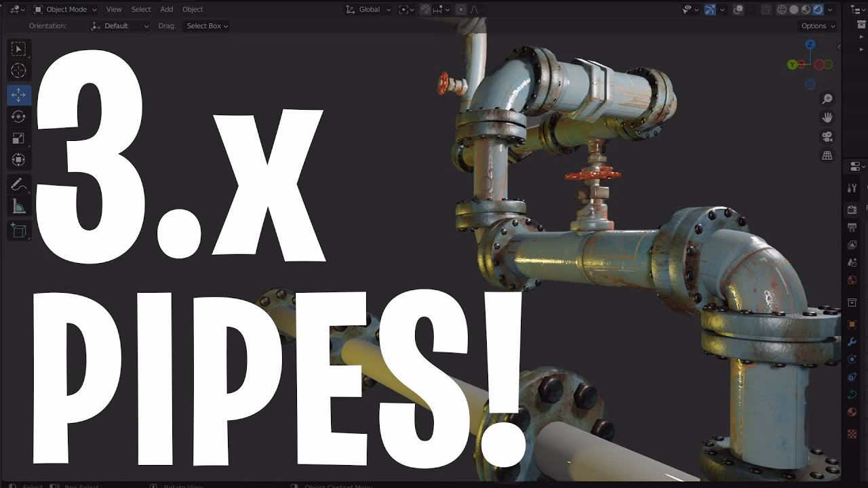This screenshot has height=488, width=868.
Task: Select the Rotate tool
Action: (x=19, y=117)
